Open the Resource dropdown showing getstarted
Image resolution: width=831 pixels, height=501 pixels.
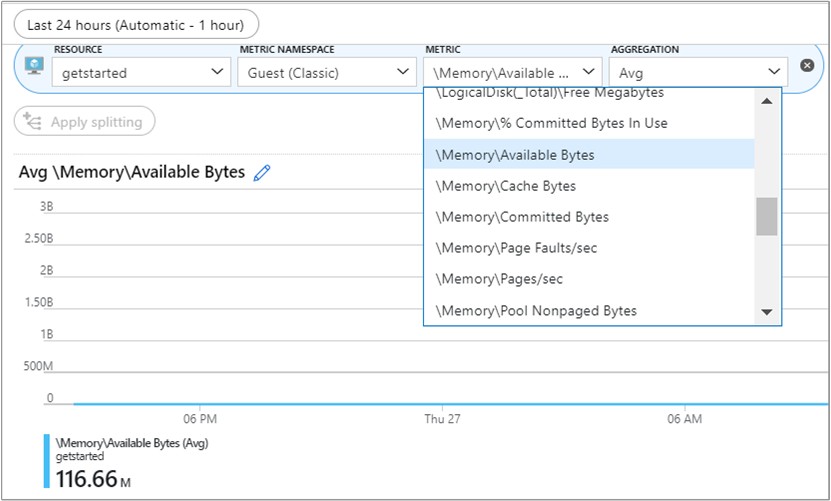[142, 72]
